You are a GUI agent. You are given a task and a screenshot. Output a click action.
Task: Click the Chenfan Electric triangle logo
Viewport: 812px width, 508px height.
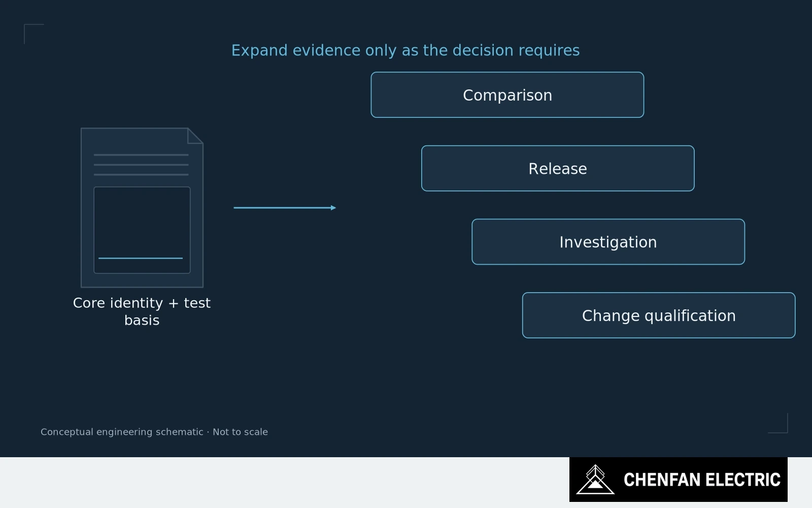595,480
